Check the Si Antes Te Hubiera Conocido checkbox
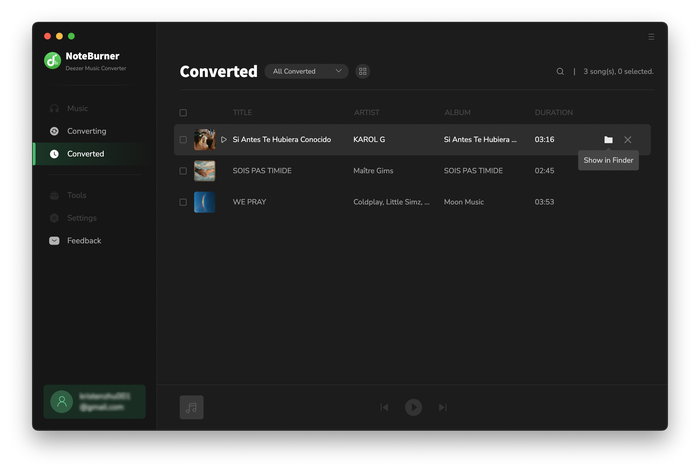The height and width of the screenshot is (473, 700). [183, 140]
